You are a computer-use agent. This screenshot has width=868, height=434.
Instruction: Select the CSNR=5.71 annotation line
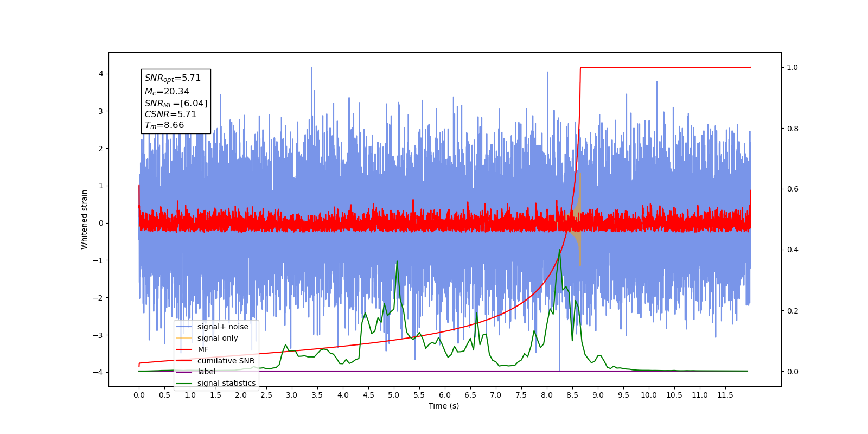[x=170, y=114]
